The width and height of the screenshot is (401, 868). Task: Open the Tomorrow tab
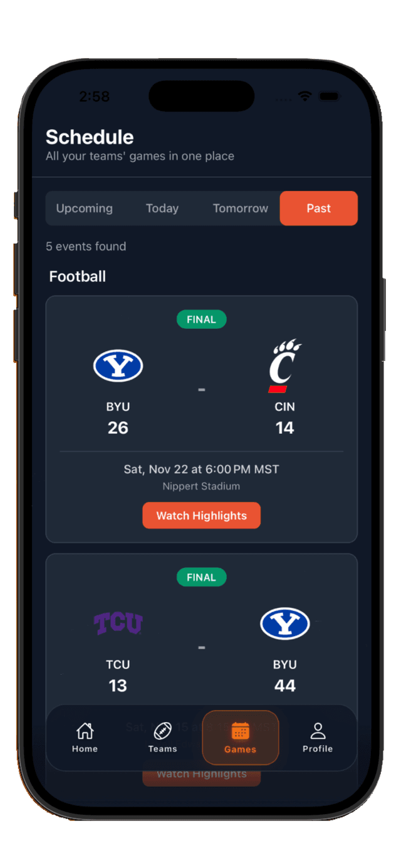[x=240, y=208]
